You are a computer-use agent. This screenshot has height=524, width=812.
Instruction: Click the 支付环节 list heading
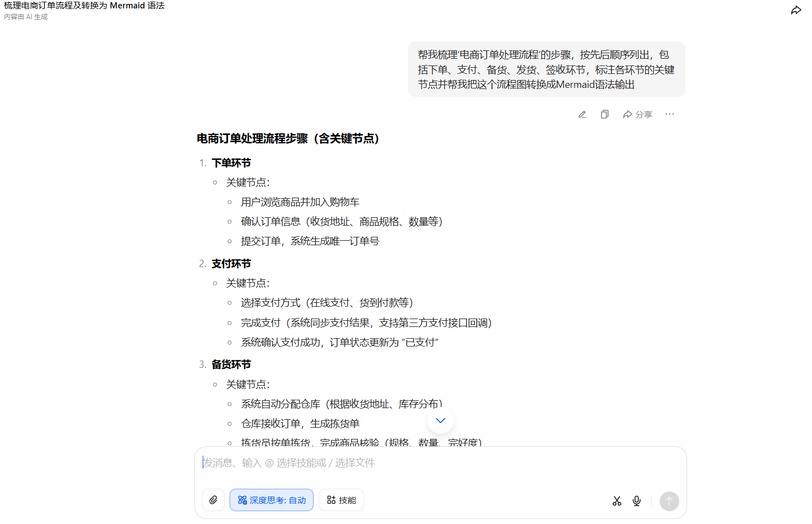pos(231,264)
